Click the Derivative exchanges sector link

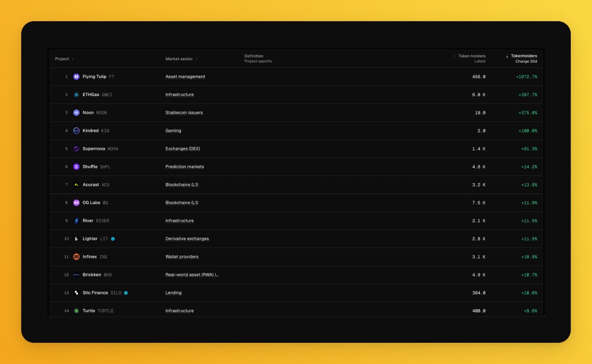coord(187,239)
